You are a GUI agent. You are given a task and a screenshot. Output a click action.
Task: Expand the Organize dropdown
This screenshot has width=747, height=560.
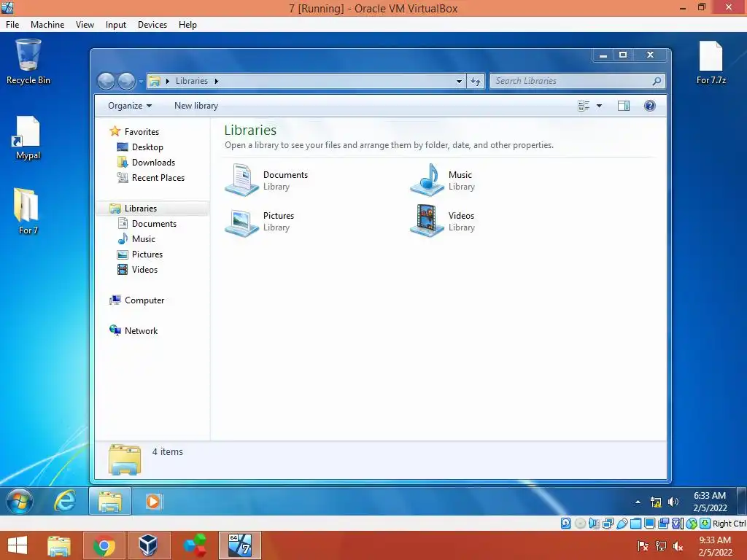click(x=130, y=106)
